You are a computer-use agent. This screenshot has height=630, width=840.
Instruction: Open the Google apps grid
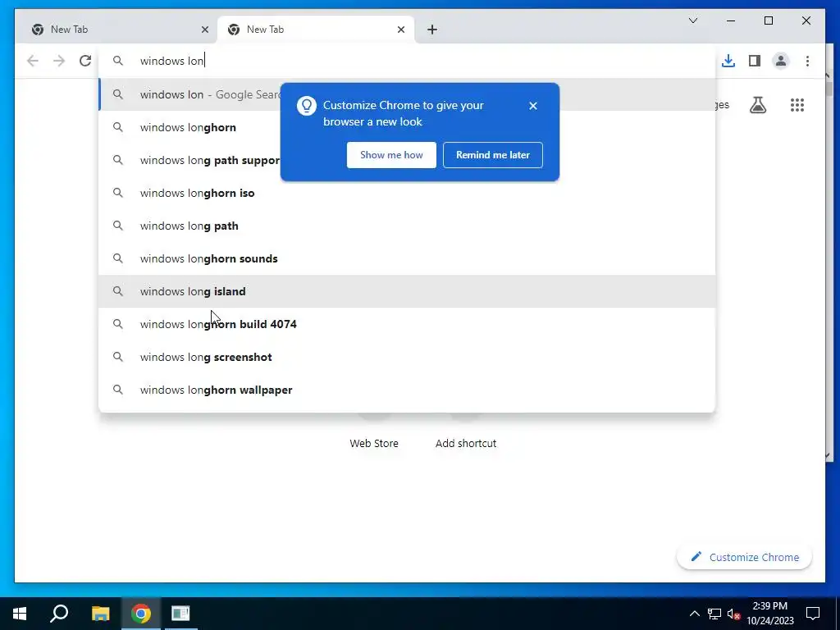[797, 105]
